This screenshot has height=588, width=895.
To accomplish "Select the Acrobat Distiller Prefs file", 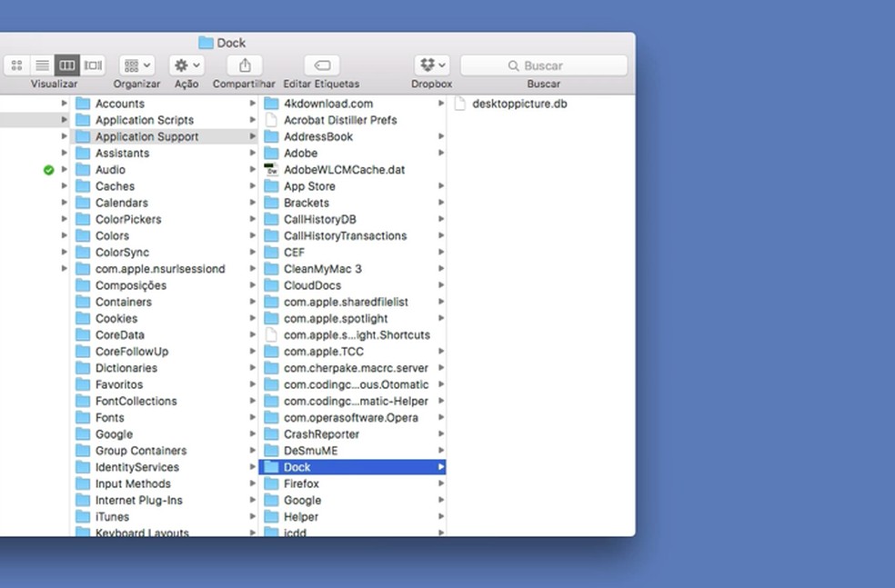I will 352,120.
